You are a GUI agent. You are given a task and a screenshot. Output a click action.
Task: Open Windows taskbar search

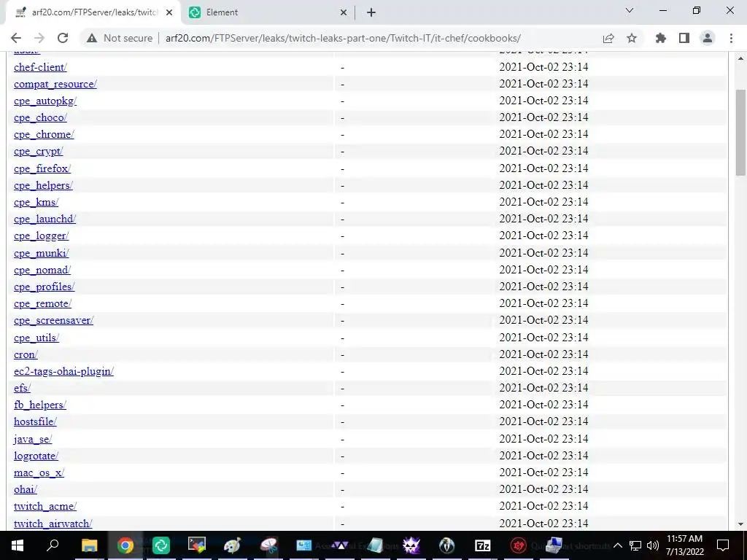(x=53, y=545)
